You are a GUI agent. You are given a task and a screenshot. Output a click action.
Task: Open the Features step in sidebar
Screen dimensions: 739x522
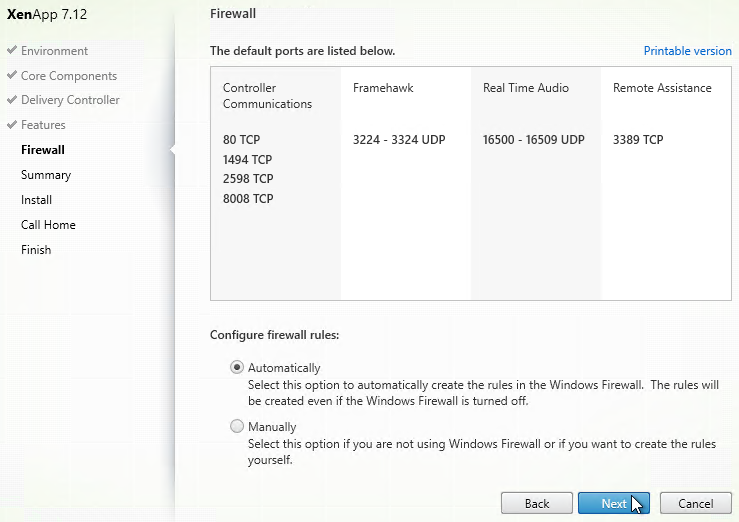pos(43,125)
